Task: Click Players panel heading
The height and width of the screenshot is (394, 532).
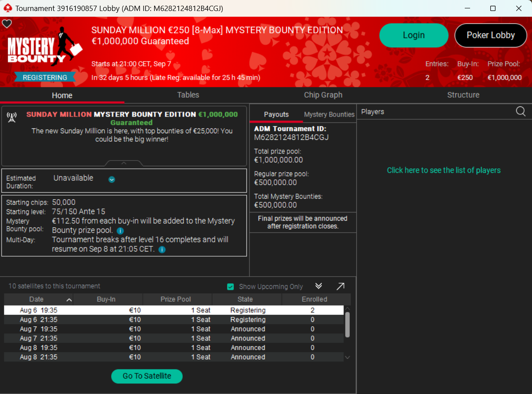Action: (x=373, y=112)
